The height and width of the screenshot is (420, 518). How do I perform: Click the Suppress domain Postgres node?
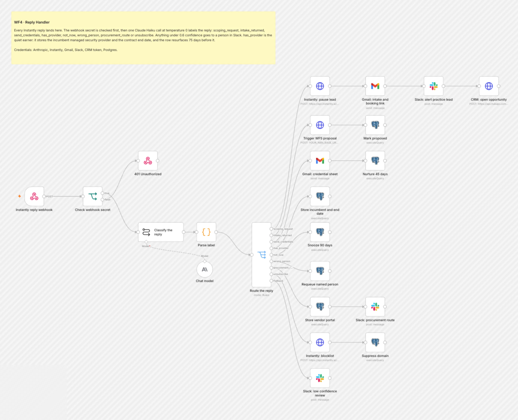(375, 342)
